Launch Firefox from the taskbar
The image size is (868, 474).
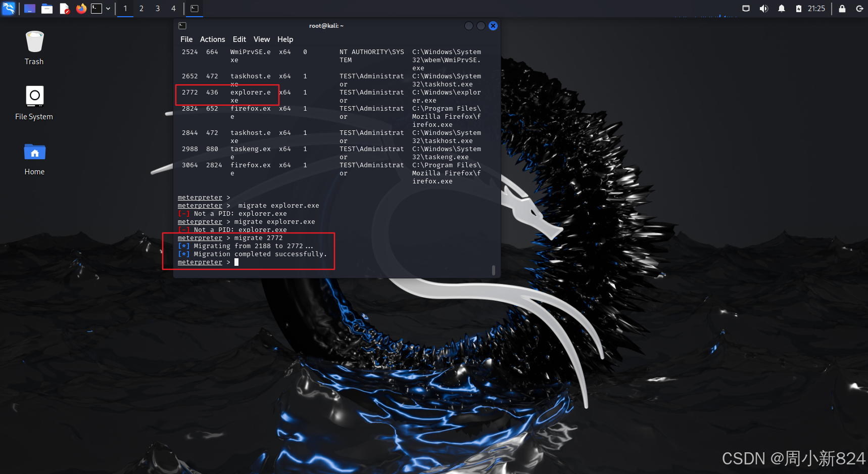pyautogui.click(x=81, y=9)
